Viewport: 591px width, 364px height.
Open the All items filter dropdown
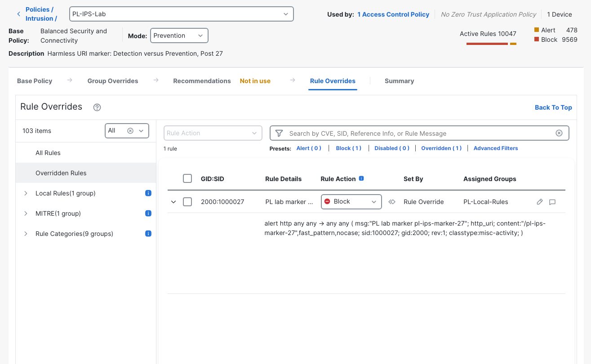pyautogui.click(x=127, y=131)
